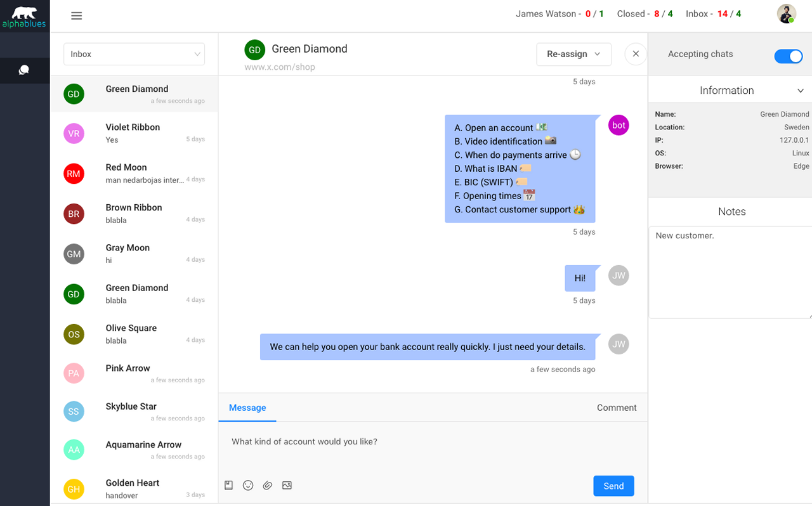Image resolution: width=812 pixels, height=506 pixels.
Task: Open the Re-assign dropdown
Action: (573, 54)
